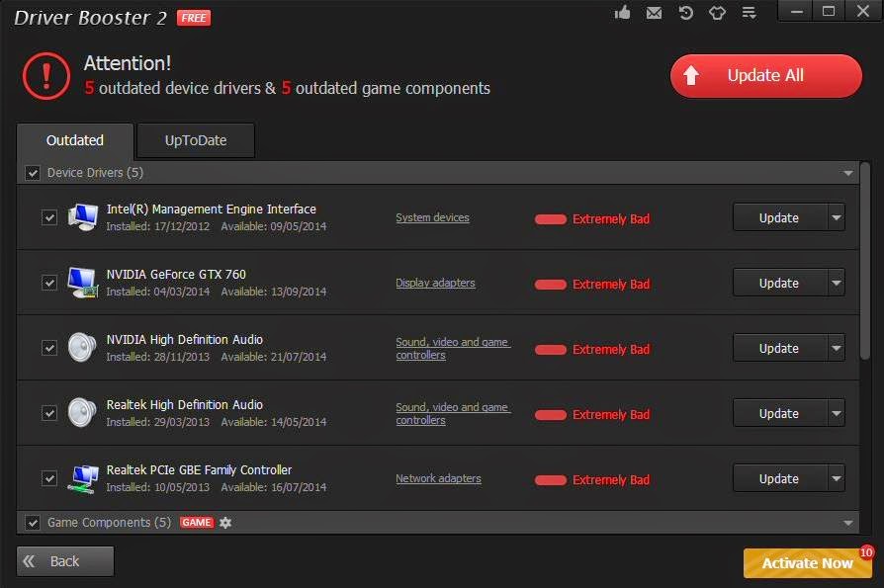The height and width of the screenshot is (588, 884).
Task: Click the FREE edition badge
Action: coord(194,18)
